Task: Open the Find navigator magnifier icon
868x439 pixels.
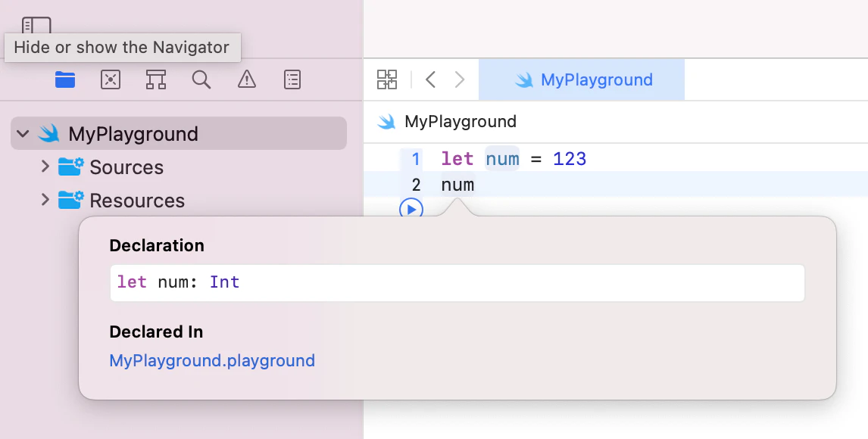Action: click(201, 79)
